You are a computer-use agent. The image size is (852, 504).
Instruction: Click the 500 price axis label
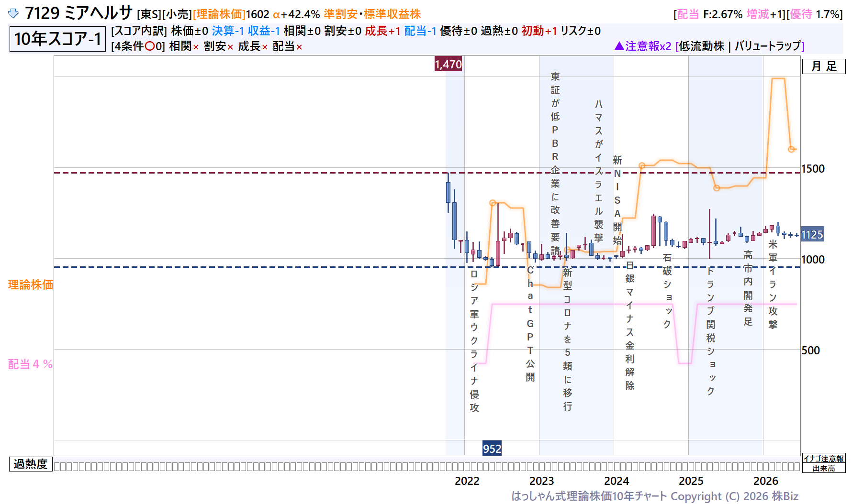point(811,351)
